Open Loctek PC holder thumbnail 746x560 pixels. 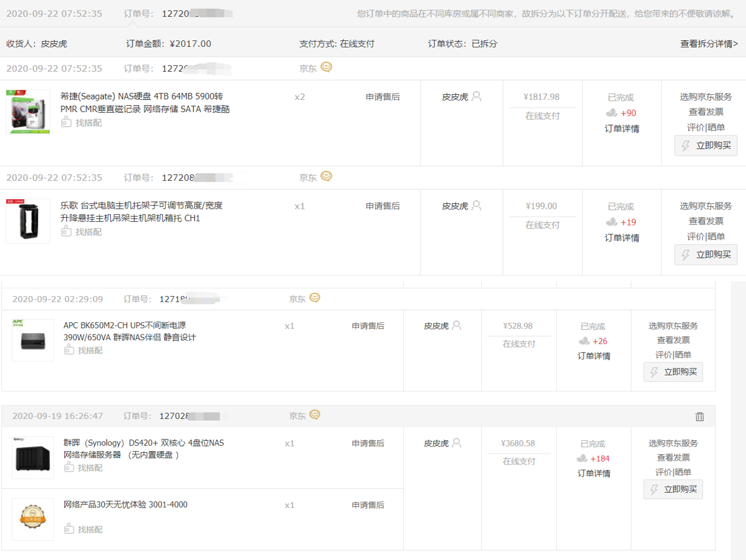[28, 221]
